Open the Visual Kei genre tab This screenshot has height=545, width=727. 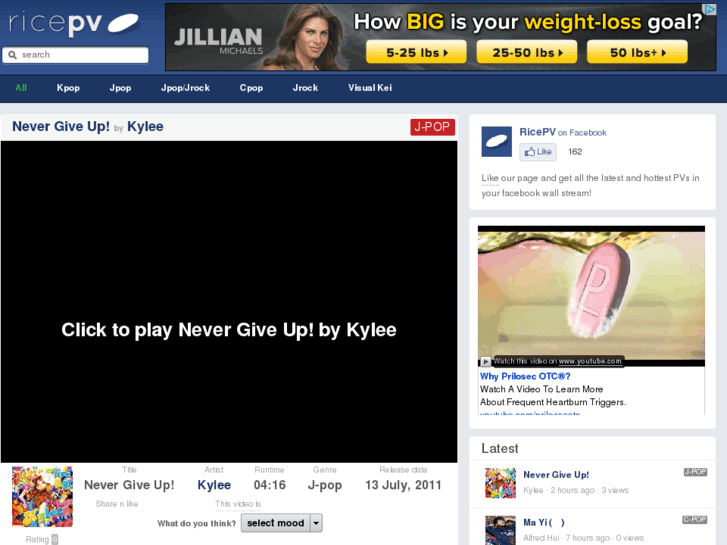click(370, 88)
